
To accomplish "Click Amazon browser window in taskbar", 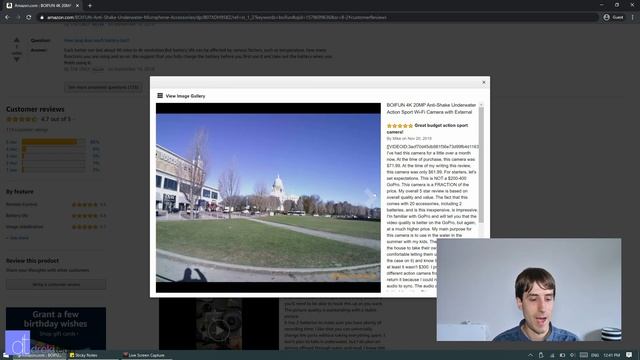I will tap(40, 355).
